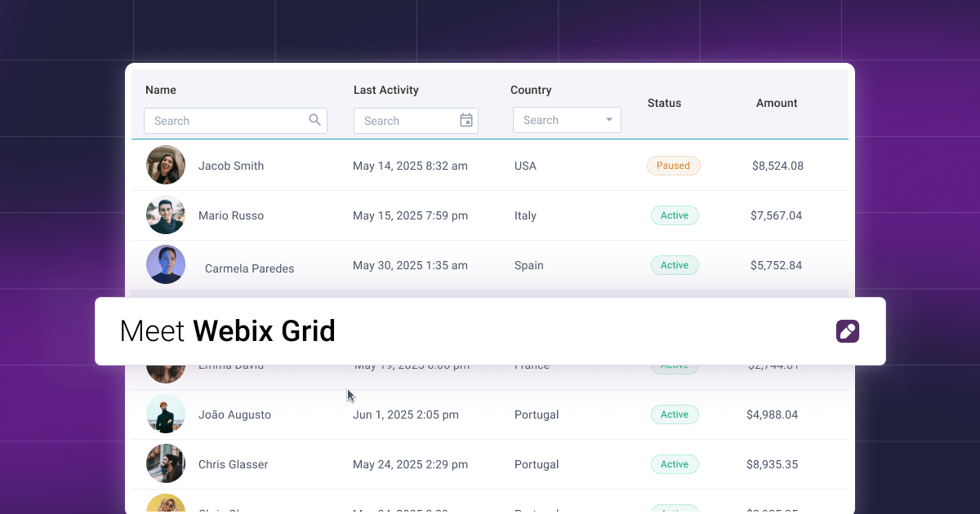
Task: Click Jacob Smith's avatar photo
Action: (x=166, y=165)
